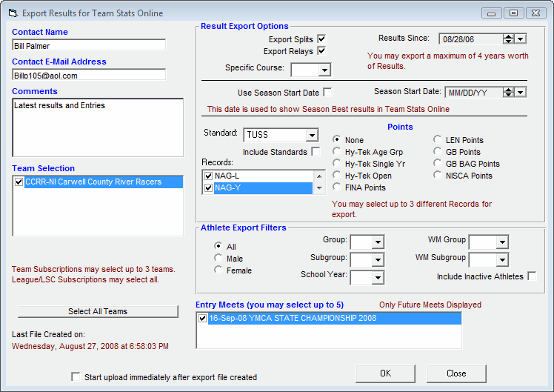554x392 pixels.
Task: Toggle the Export Relays checkbox
Action: pos(321,51)
